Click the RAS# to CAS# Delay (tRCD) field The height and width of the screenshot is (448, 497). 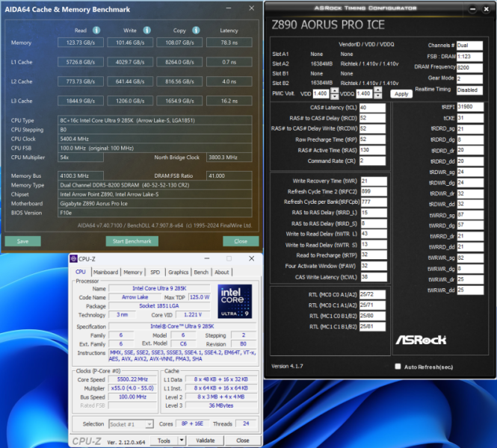372,118
